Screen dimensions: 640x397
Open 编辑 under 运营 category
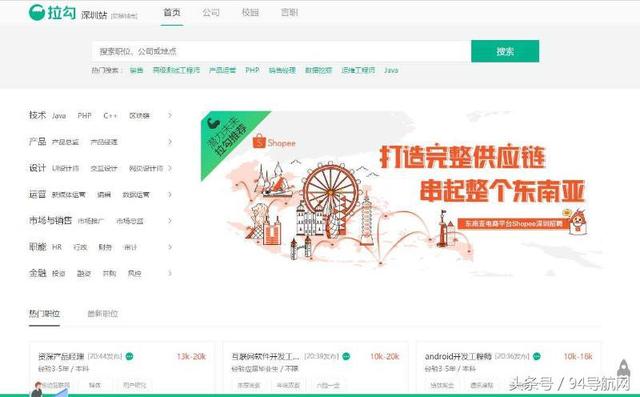point(104,195)
